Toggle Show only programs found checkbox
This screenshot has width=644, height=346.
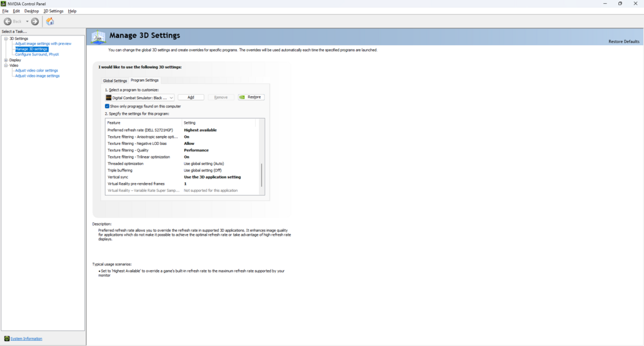107,106
